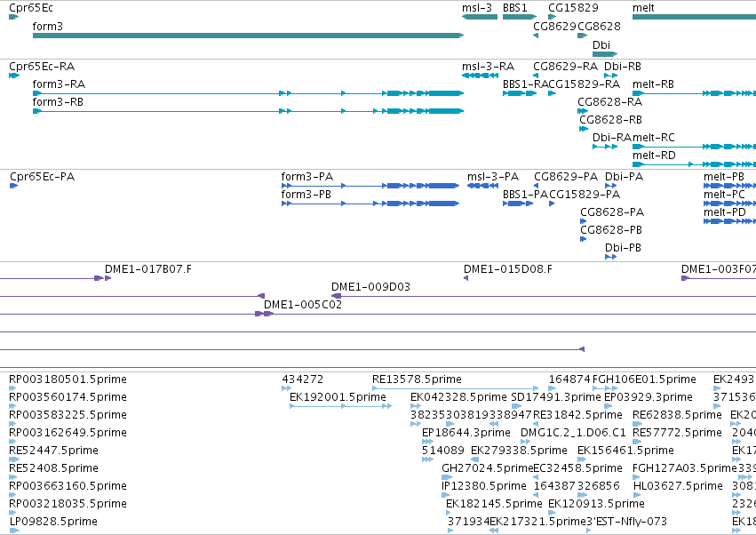Select the Dbi-RA transcript label

point(612,138)
